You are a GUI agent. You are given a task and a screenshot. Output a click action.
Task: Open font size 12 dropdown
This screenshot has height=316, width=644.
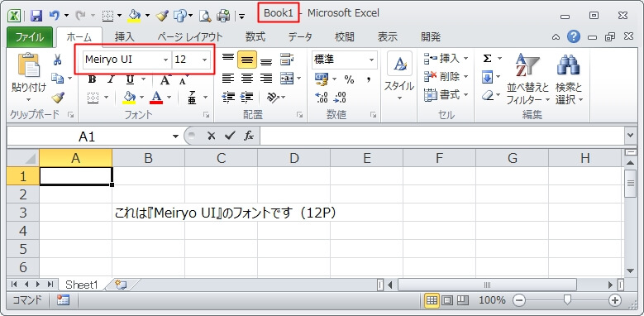tap(204, 60)
